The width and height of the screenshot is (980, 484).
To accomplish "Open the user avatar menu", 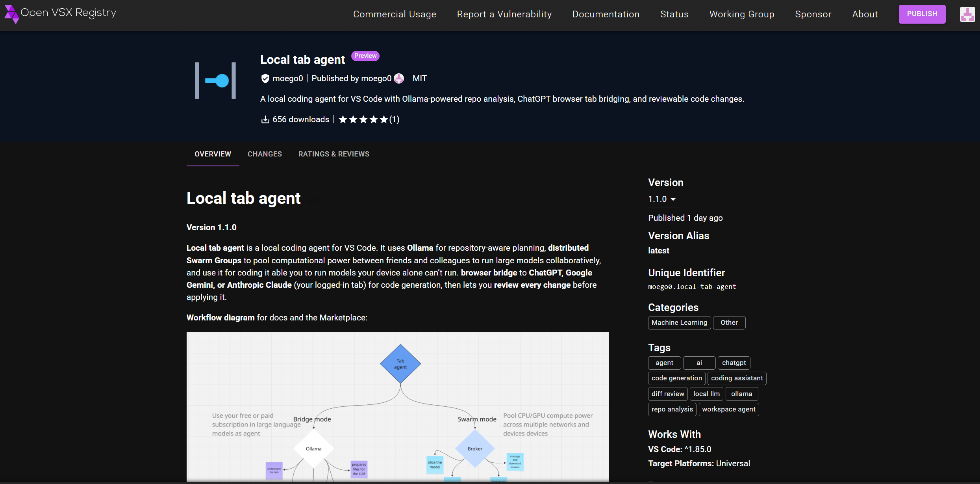I will pos(967,14).
